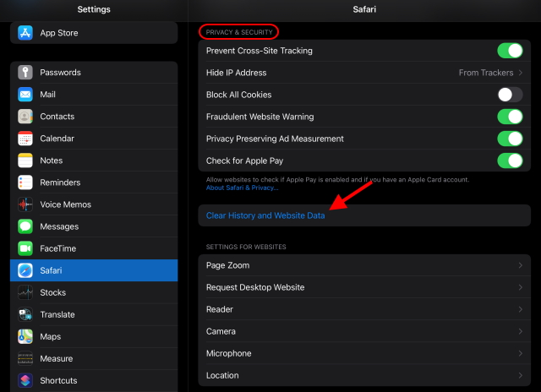
Task: Expand the Reader row chevron
Action: [521, 309]
